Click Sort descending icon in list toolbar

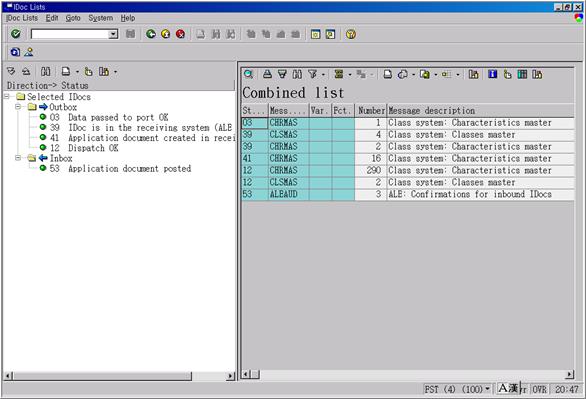282,74
